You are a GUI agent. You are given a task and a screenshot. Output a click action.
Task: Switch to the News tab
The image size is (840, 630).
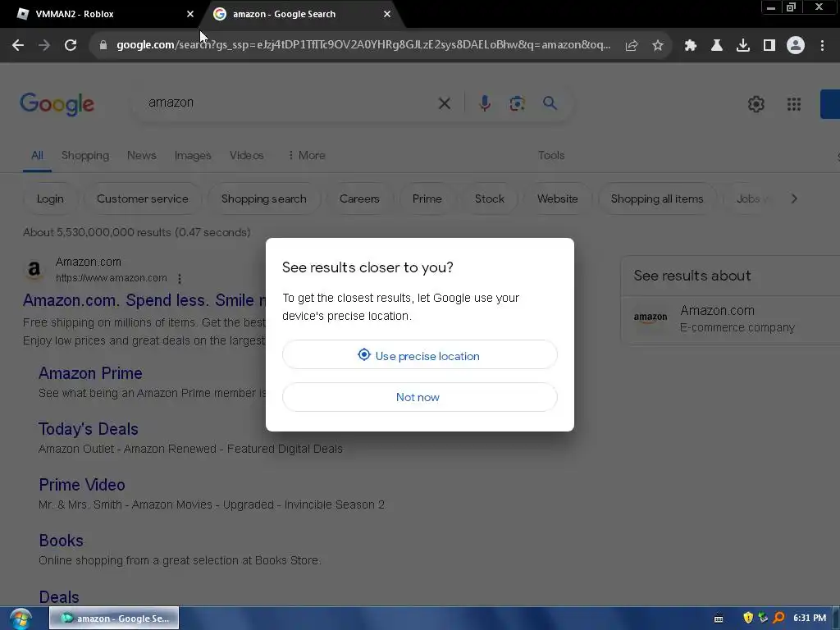point(141,155)
